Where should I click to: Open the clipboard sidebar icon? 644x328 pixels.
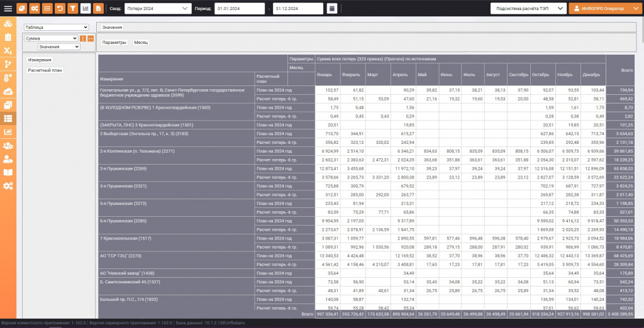point(8,37)
